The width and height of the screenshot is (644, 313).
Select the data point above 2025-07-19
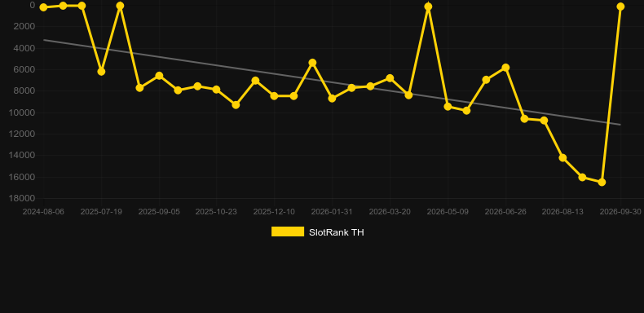pyautogui.click(x=101, y=72)
